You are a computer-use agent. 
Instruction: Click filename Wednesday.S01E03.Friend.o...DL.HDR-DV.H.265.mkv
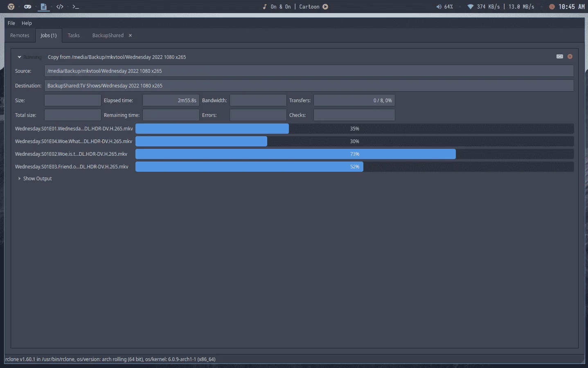tap(72, 167)
